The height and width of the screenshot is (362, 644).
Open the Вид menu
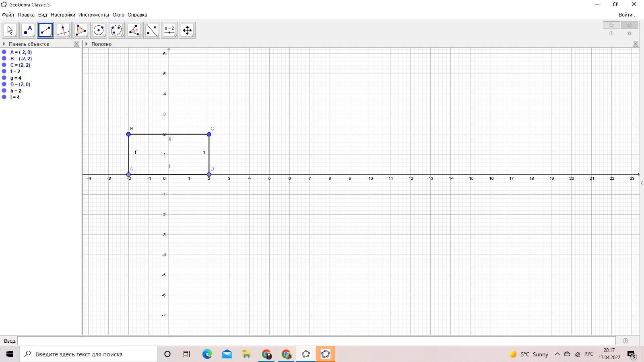click(x=43, y=15)
